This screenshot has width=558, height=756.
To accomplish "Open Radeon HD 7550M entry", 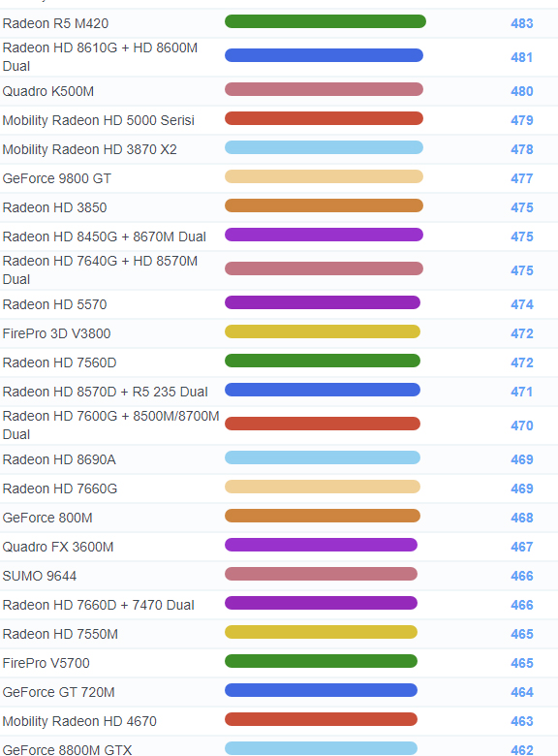I will click(x=60, y=634).
